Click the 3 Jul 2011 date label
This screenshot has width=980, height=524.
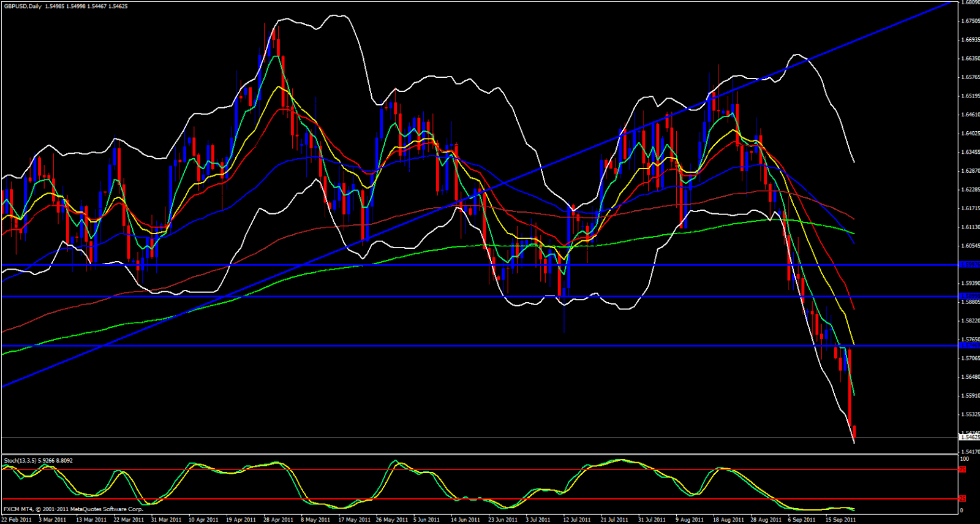538,520
